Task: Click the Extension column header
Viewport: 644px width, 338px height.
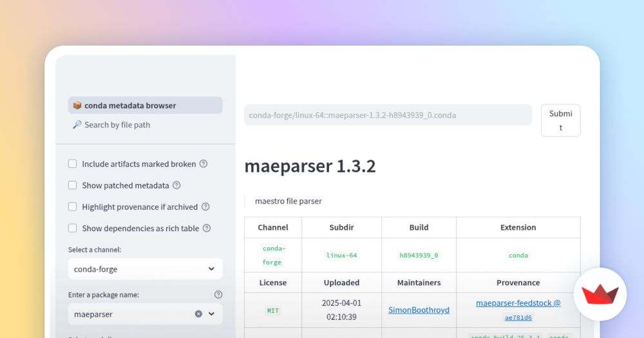Action: [518, 227]
